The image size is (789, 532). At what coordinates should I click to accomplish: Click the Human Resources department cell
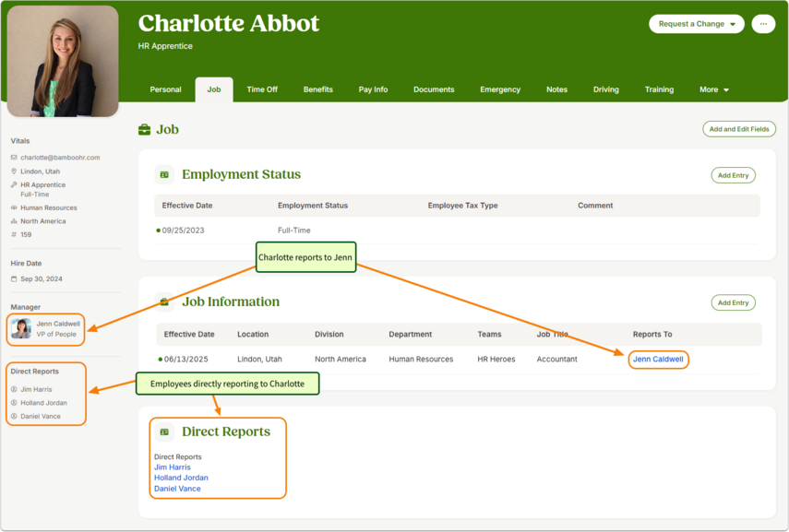[x=421, y=359]
